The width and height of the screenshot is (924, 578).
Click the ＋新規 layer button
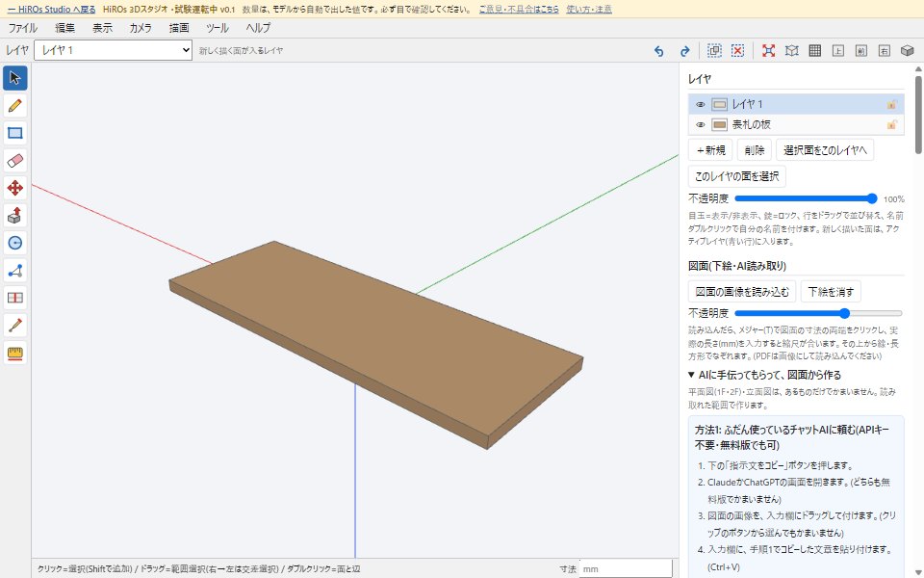(710, 150)
